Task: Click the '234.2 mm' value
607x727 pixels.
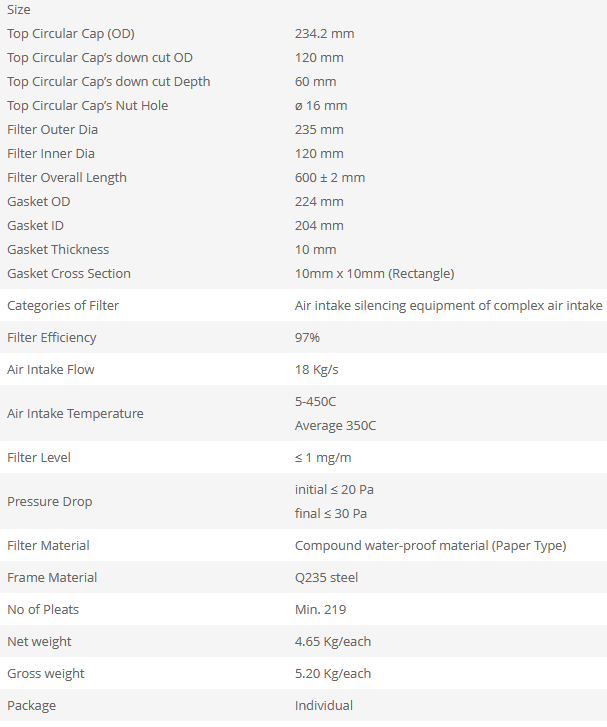Action: [324, 34]
